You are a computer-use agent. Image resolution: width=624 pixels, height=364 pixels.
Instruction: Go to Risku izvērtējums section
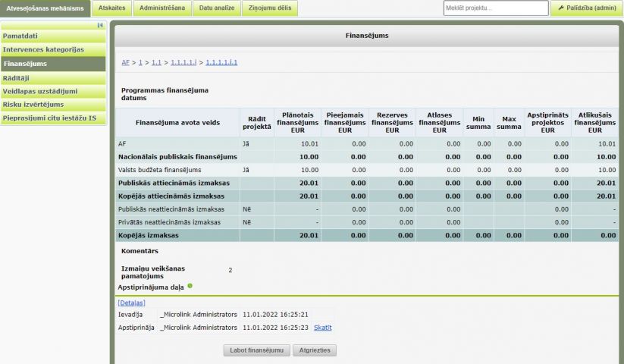pyautogui.click(x=53, y=105)
